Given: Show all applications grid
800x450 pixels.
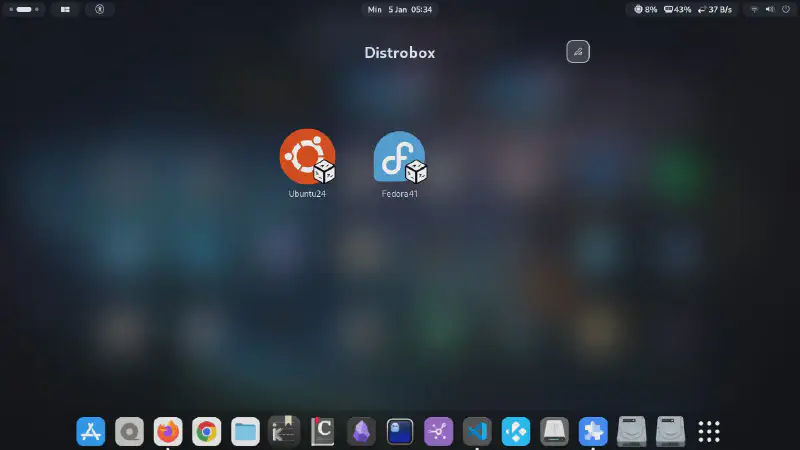Looking at the screenshot, I should pyautogui.click(x=709, y=431).
